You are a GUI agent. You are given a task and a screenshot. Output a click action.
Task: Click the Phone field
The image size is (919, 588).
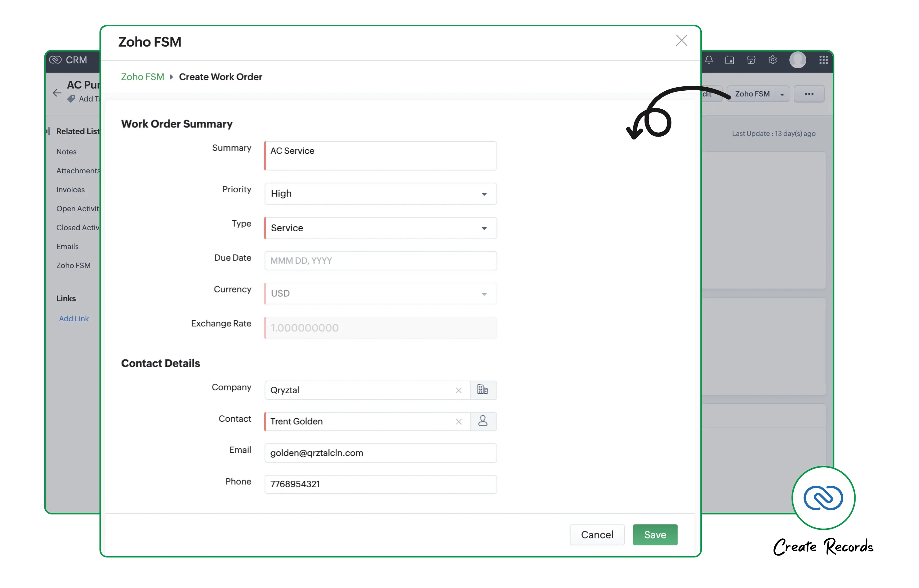coord(381,484)
